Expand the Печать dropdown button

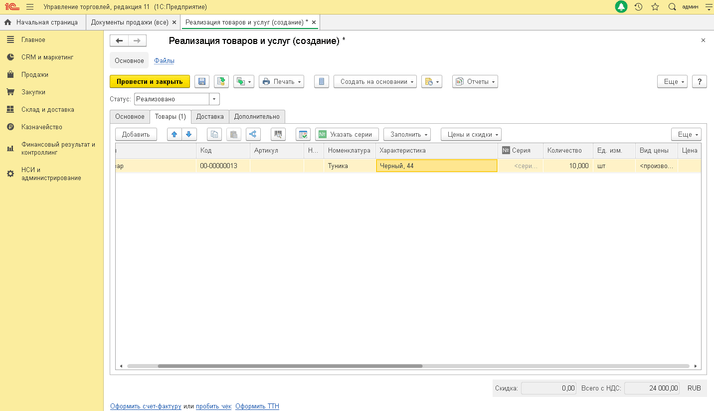tap(281, 81)
